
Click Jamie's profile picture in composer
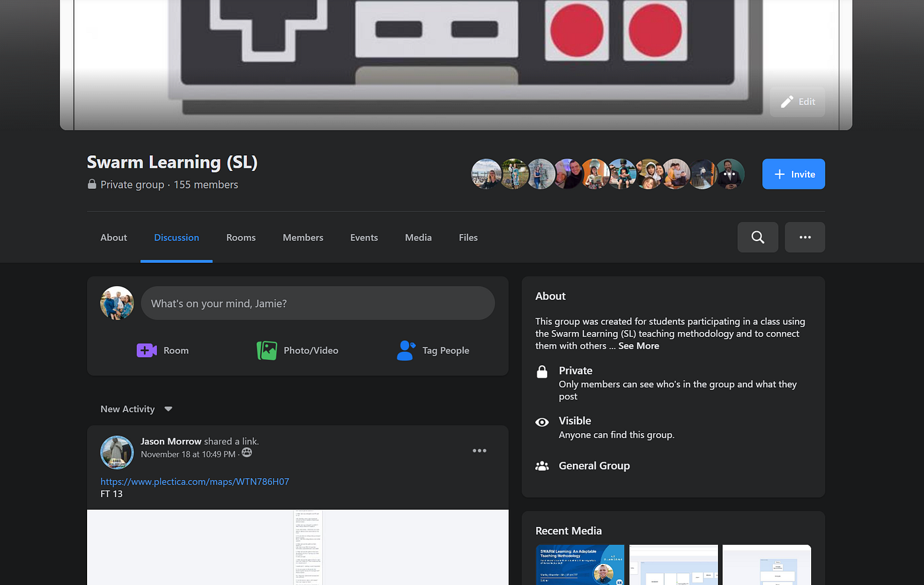[x=117, y=304]
